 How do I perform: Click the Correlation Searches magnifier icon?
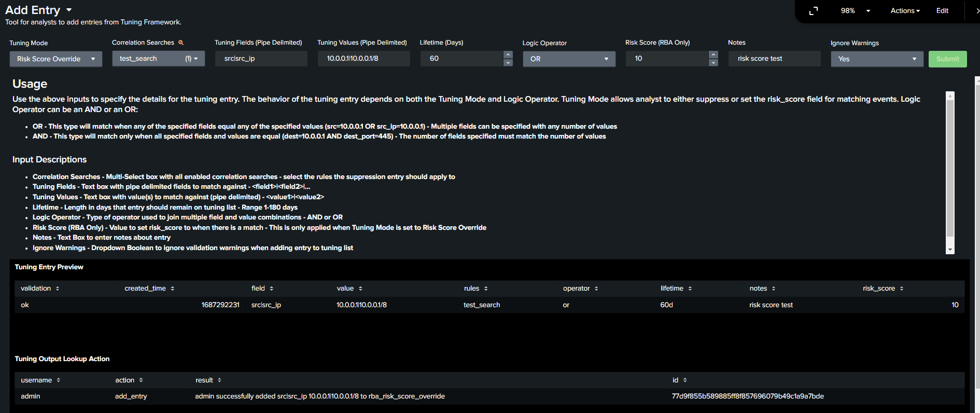(x=181, y=43)
